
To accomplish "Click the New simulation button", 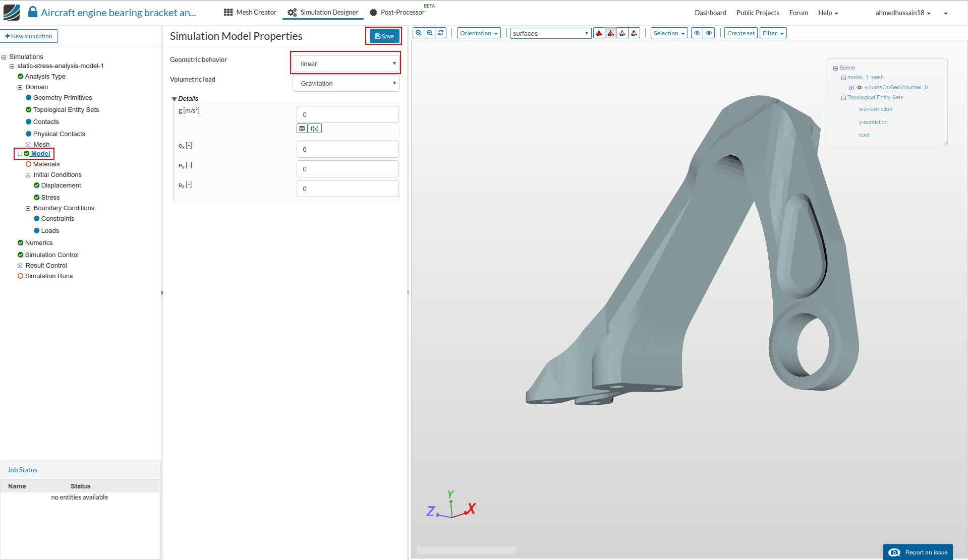I will [x=29, y=36].
